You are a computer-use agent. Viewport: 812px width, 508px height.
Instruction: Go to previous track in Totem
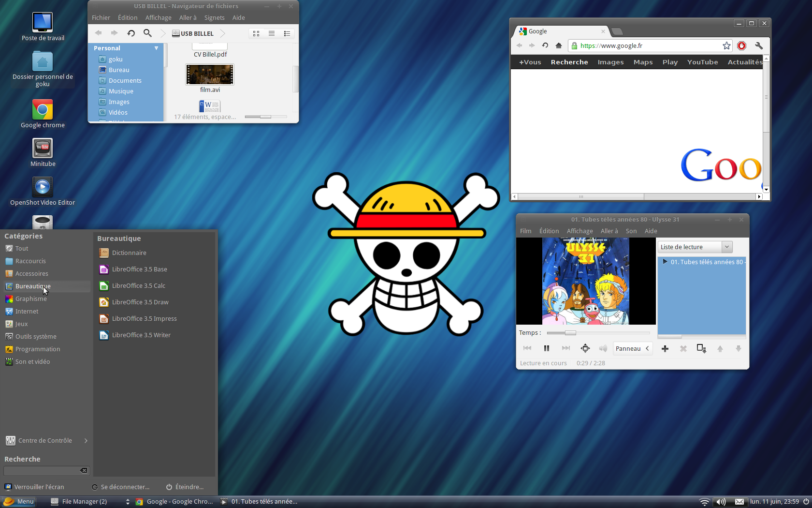coord(527,348)
